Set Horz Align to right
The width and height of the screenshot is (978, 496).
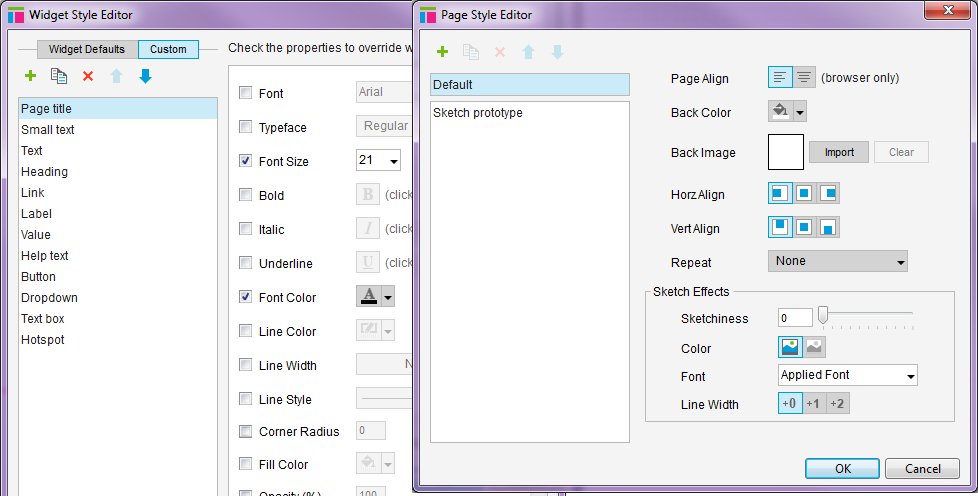pos(828,193)
